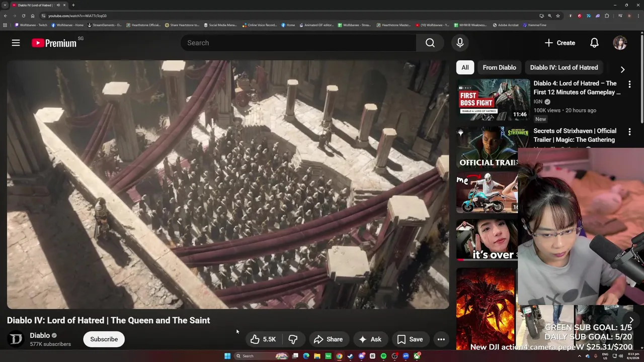644x362 pixels.
Task: Save the video to a playlist
Action: click(410, 339)
